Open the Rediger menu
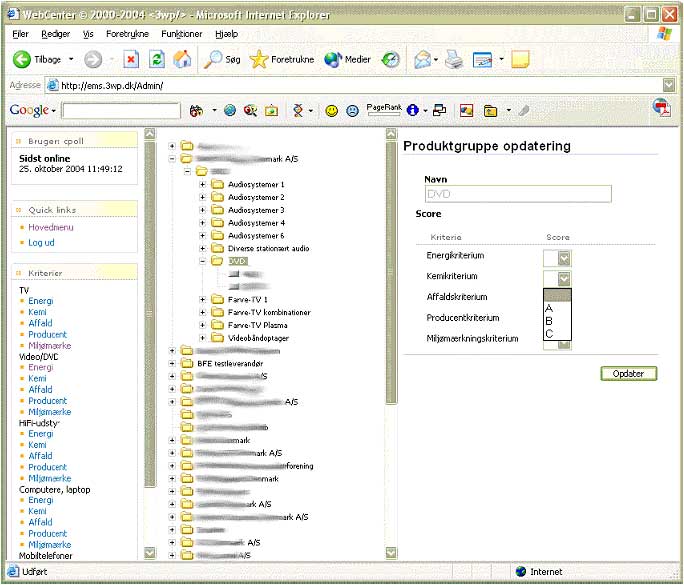 click(x=55, y=34)
